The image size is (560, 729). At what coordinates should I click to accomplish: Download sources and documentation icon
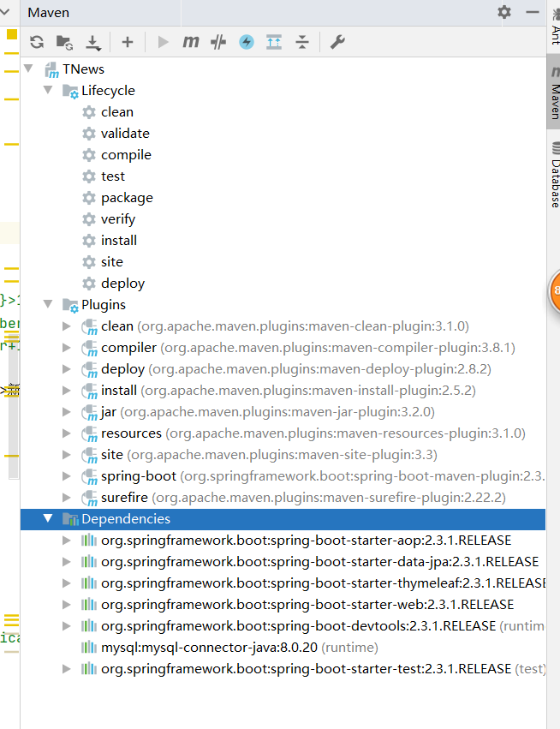[x=93, y=42]
